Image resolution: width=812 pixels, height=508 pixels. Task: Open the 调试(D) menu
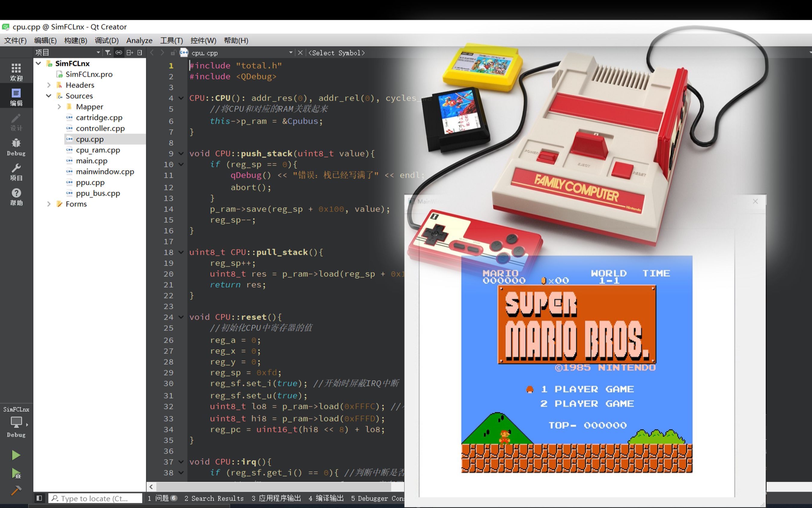(x=106, y=40)
